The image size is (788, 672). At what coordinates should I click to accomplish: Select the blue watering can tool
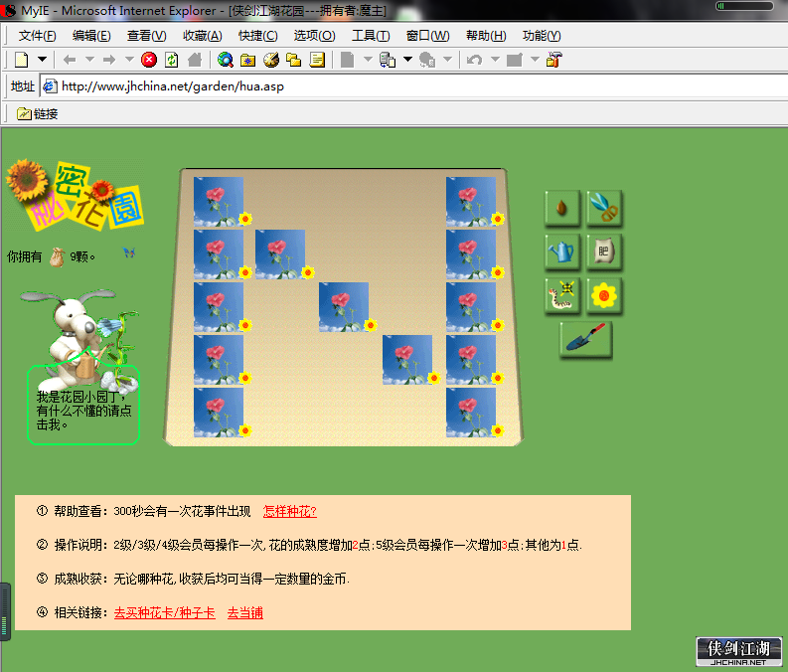click(x=562, y=252)
